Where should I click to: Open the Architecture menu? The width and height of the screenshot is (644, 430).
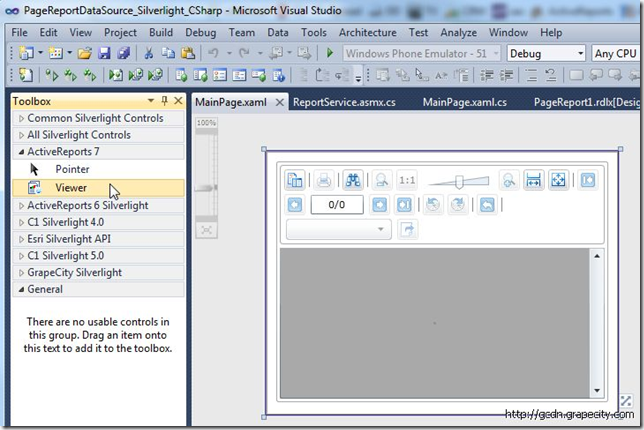(367, 32)
